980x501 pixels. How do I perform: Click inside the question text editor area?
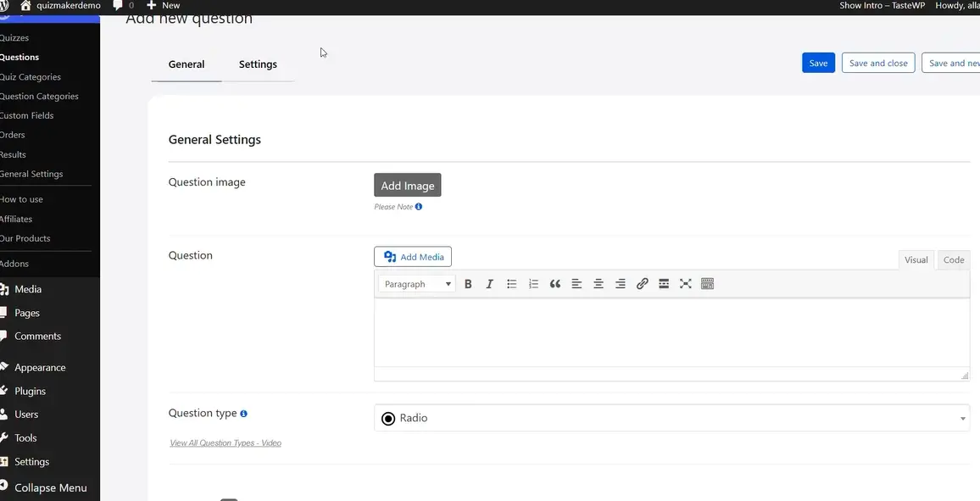pos(671,331)
